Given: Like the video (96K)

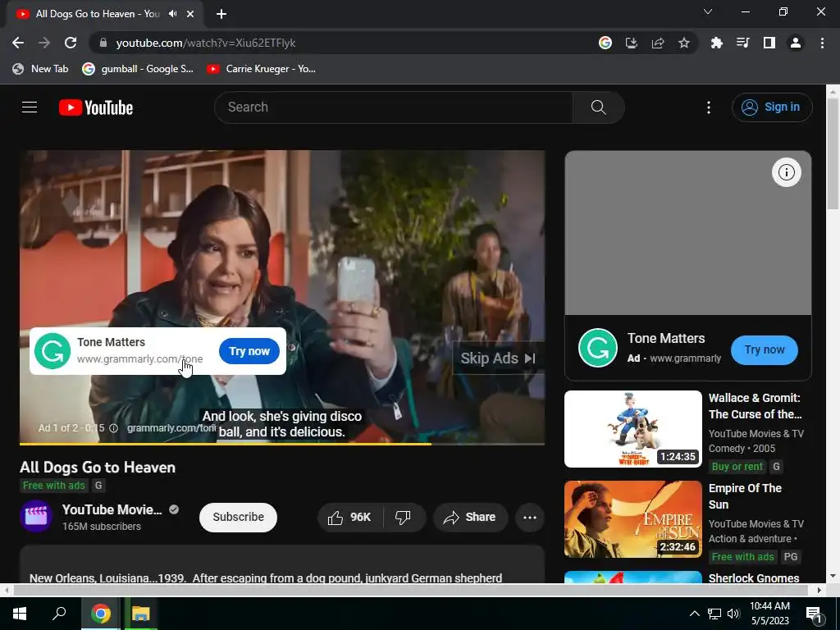Looking at the screenshot, I should (349, 517).
